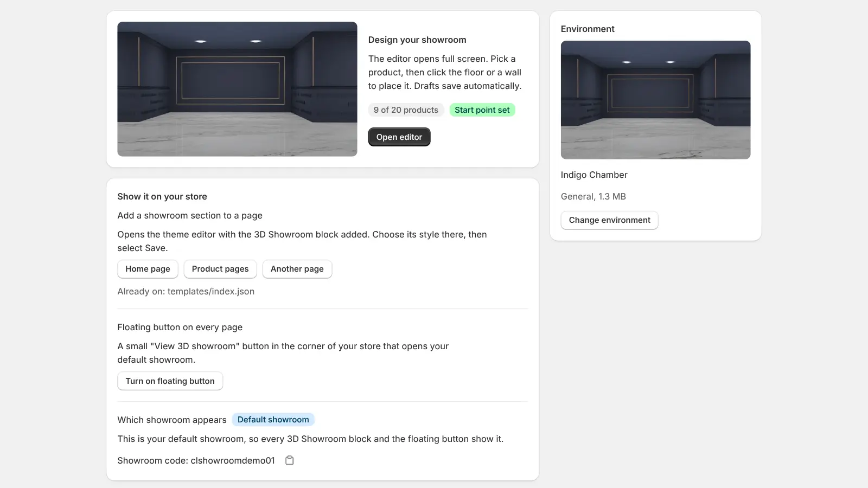Copy the showroom code with clipboard icon
868x488 pixels.
[290, 460]
